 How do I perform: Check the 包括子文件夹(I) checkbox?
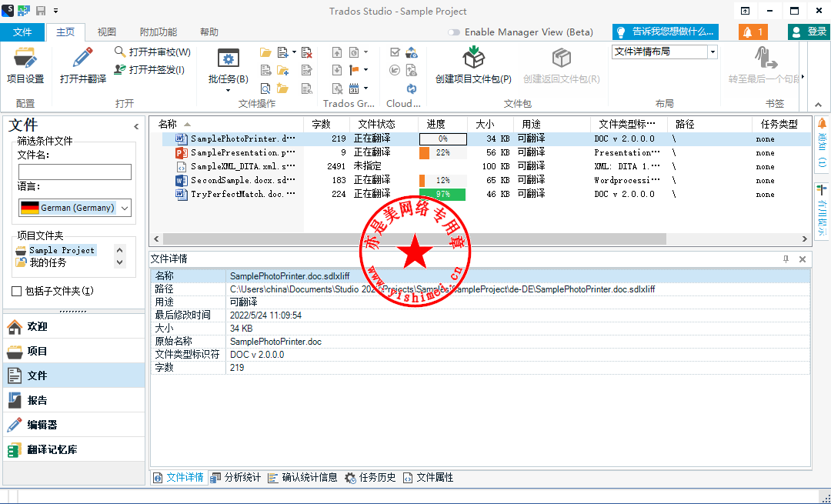coord(16,291)
